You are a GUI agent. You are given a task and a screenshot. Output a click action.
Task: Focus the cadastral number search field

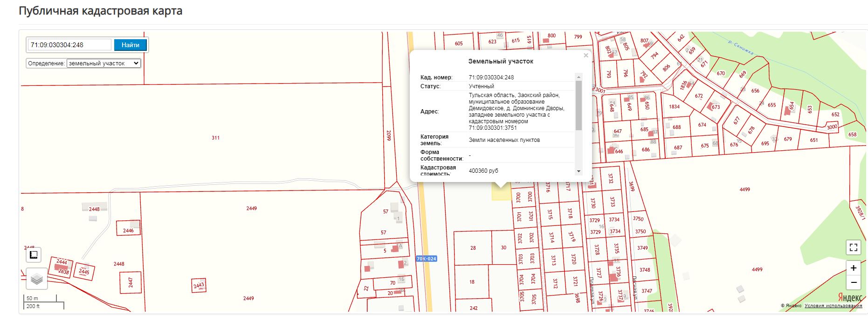tap(69, 45)
